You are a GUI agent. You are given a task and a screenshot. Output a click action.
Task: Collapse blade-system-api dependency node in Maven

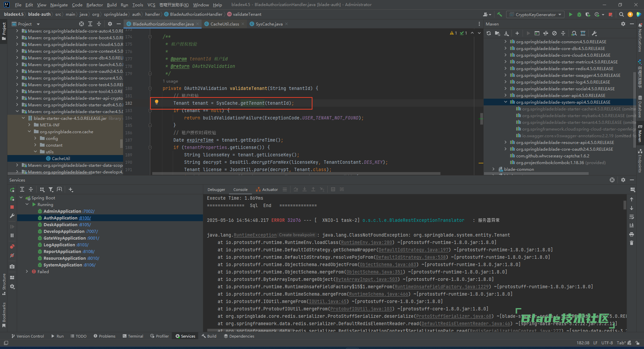tap(505, 102)
